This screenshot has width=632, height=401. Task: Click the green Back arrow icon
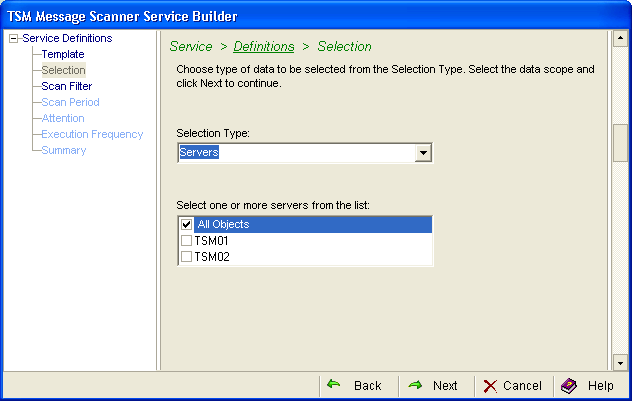click(x=333, y=384)
